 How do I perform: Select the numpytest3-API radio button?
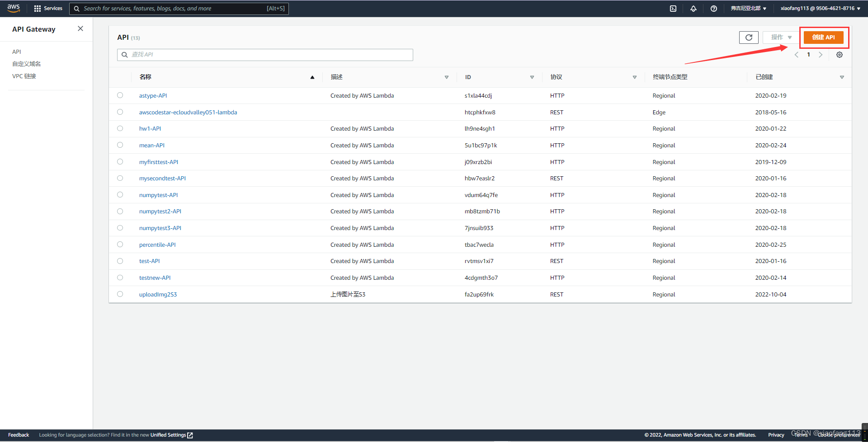point(120,228)
